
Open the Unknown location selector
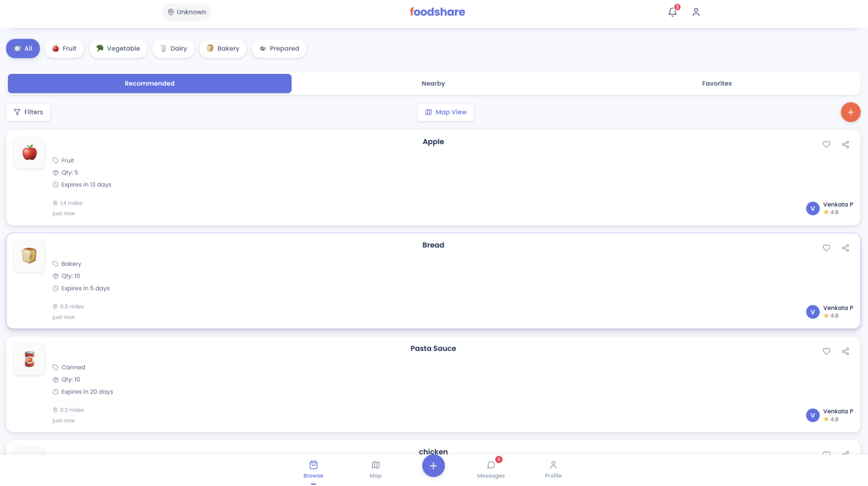pyautogui.click(x=187, y=12)
